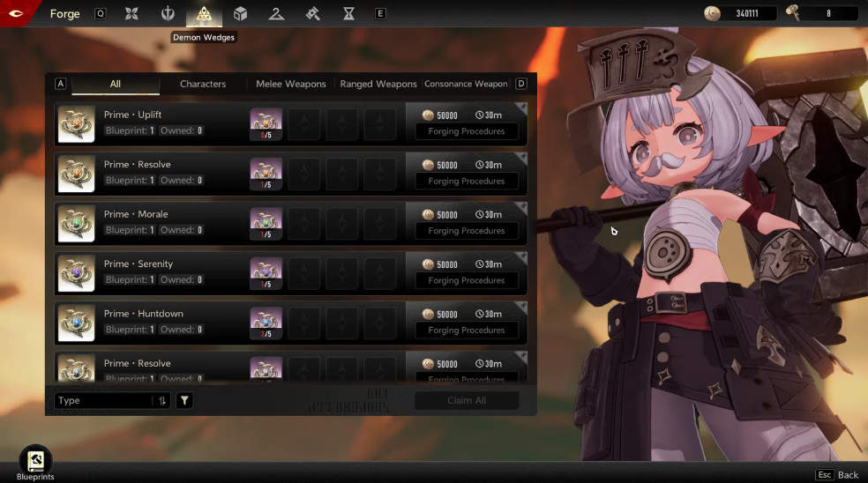
Task: Click the red back arrow logo
Action: click(x=16, y=13)
